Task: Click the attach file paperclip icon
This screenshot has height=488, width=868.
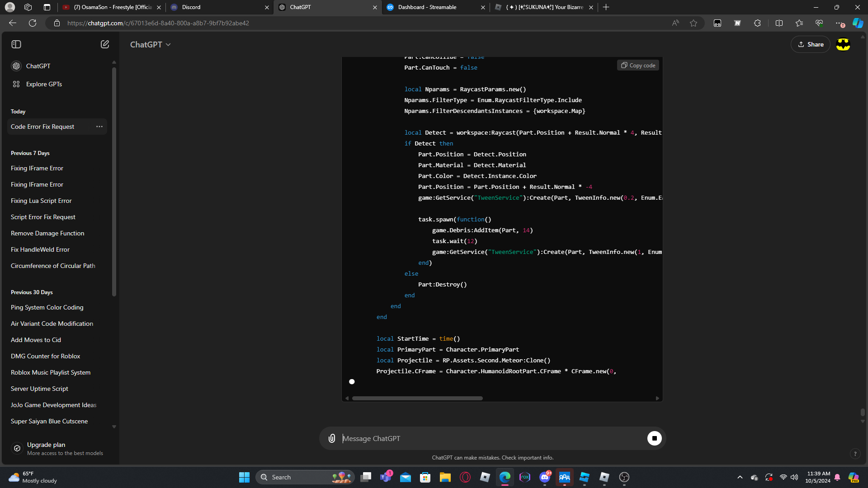Action: click(332, 438)
